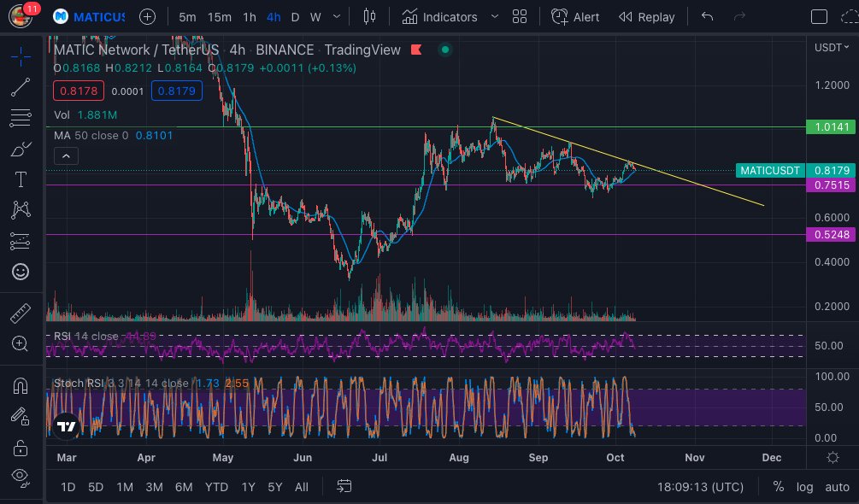859x504 pixels.
Task: Set the date range to 6M
Action: pyautogui.click(x=184, y=487)
